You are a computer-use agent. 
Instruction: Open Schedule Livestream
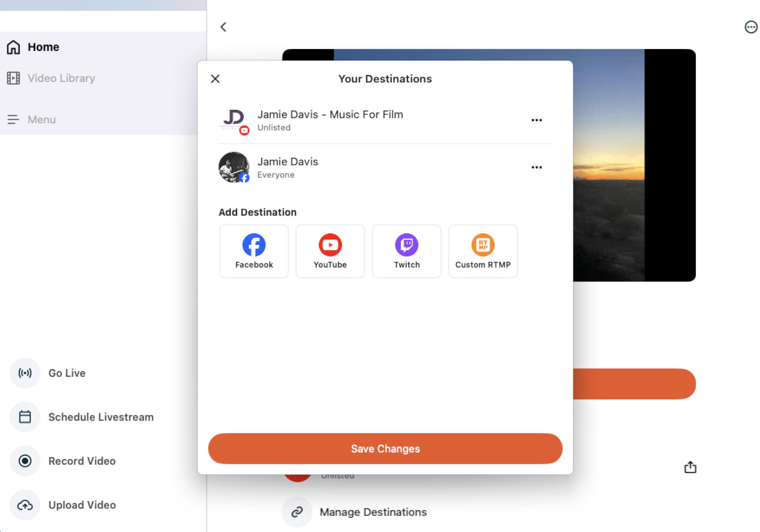tap(101, 417)
